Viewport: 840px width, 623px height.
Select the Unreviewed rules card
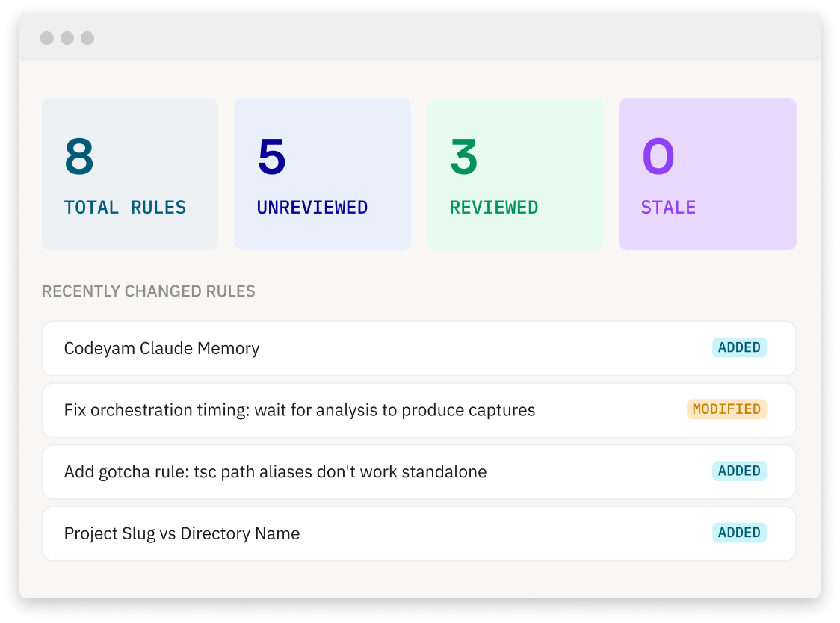(x=322, y=174)
